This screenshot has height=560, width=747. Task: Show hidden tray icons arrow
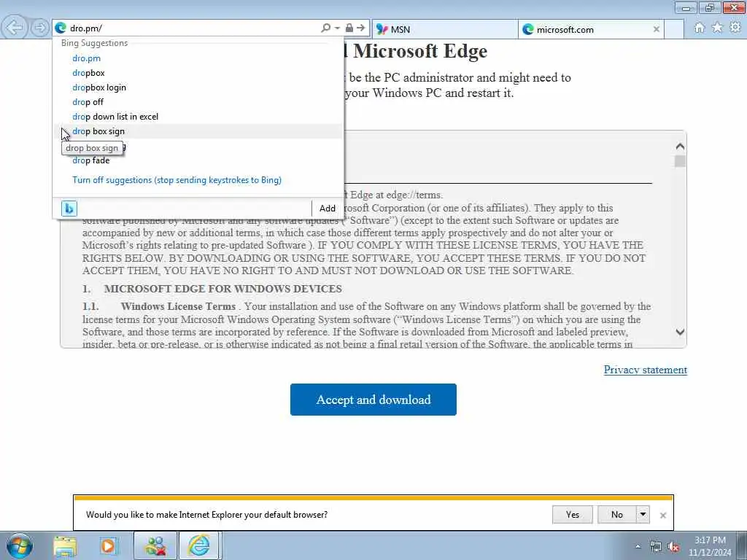pos(638,547)
